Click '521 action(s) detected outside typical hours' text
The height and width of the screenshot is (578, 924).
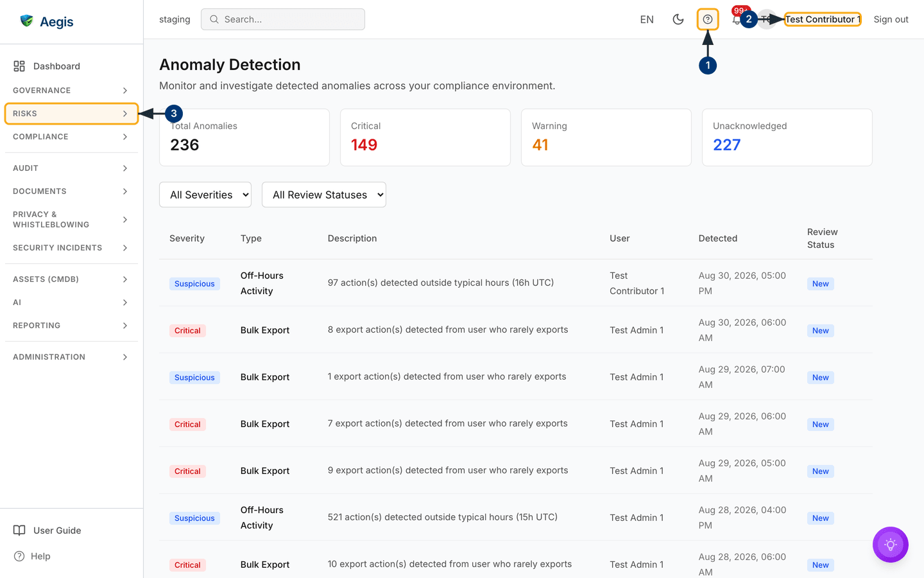click(443, 517)
